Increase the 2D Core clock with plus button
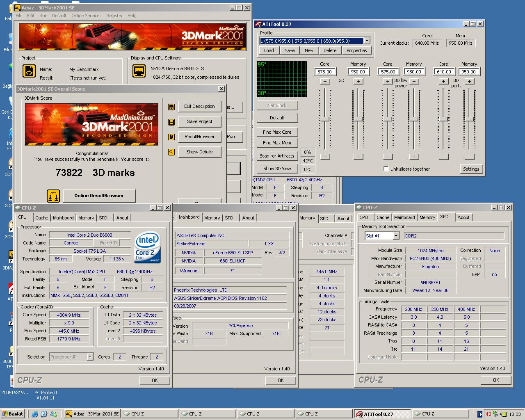 (x=325, y=81)
